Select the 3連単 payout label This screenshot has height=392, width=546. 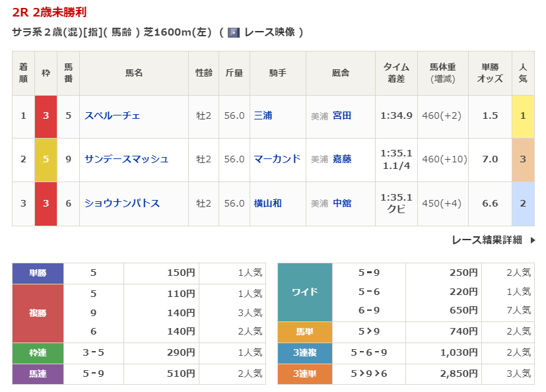tap(304, 374)
